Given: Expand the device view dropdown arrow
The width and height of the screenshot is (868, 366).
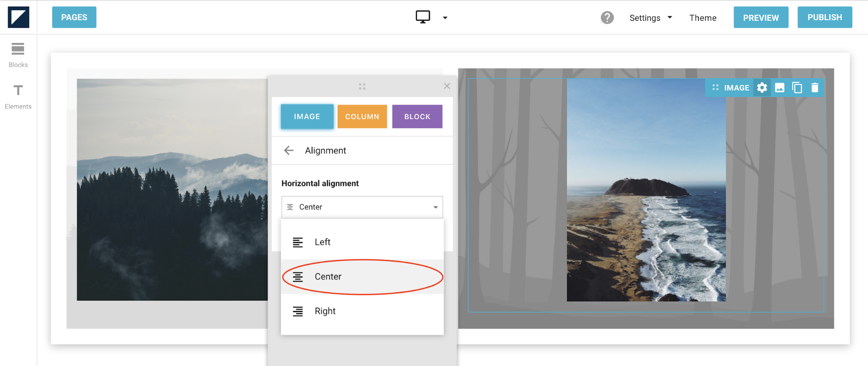Looking at the screenshot, I should 445,18.
